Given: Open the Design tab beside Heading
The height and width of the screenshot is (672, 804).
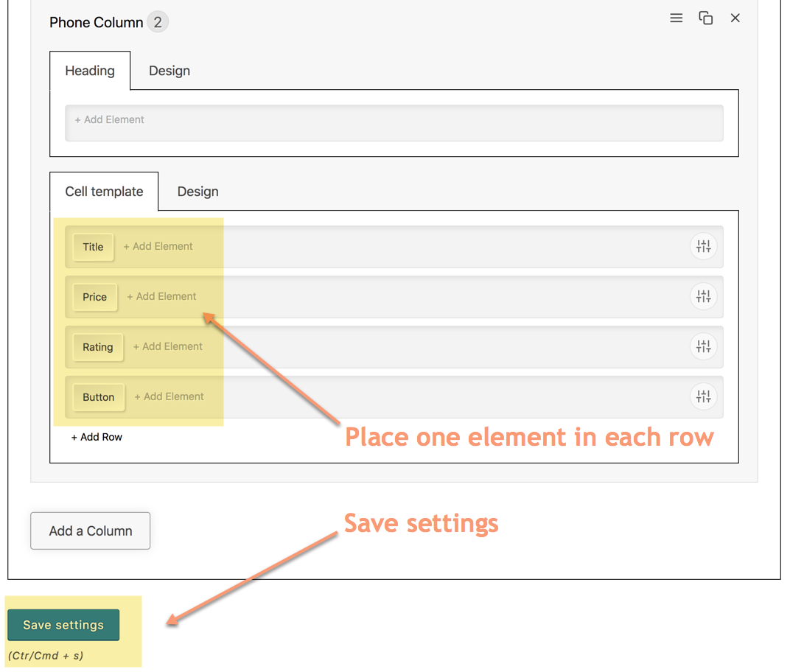Looking at the screenshot, I should pyautogui.click(x=169, y=71).
